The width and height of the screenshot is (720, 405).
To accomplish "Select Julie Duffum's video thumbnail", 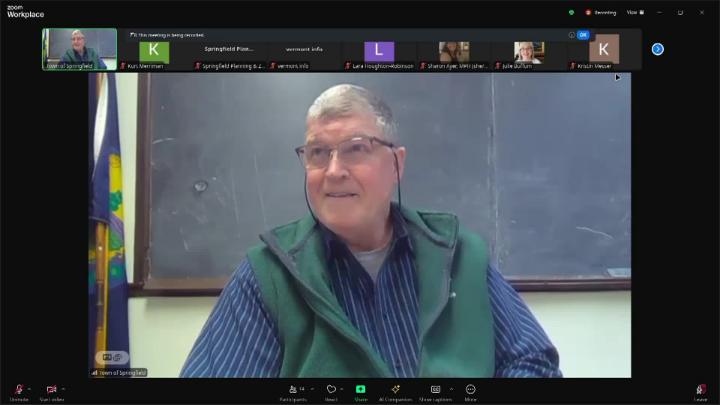I will point(529,53).
